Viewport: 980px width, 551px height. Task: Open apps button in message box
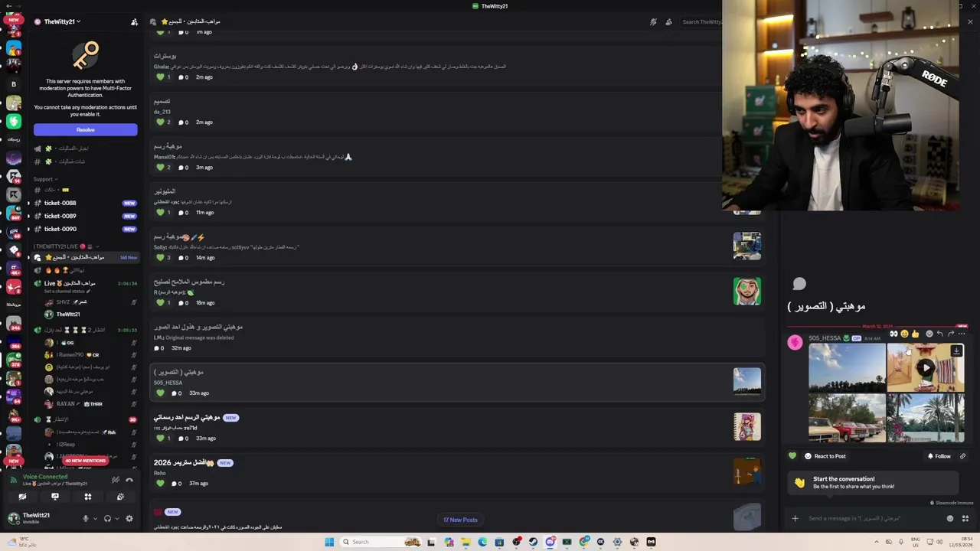coord(965,518)
